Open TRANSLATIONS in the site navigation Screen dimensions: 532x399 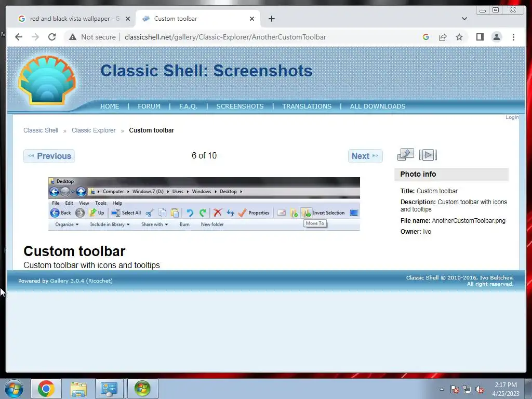307,106
